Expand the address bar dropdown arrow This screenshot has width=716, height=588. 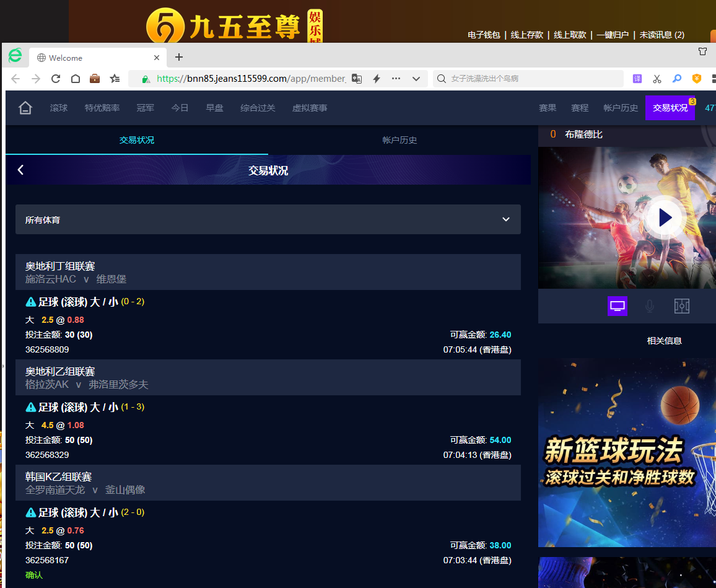pos(416,79)
